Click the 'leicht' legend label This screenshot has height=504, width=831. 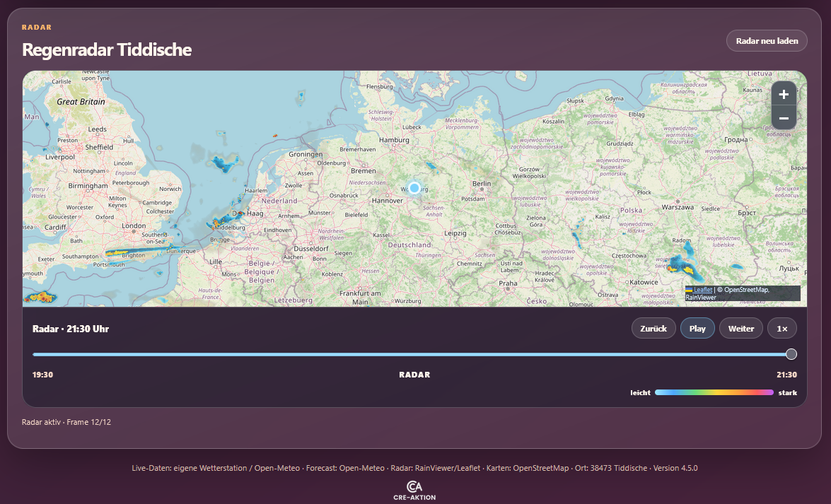[x=640, y=393]
